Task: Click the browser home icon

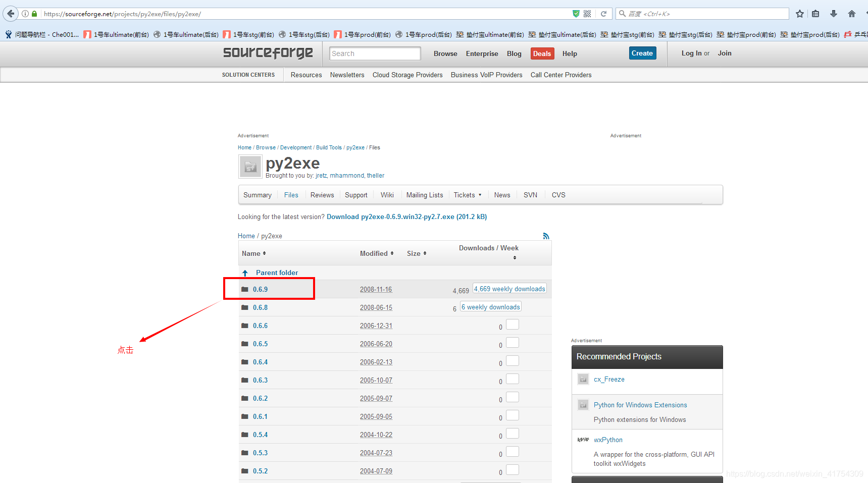Action: click(852, 14)
